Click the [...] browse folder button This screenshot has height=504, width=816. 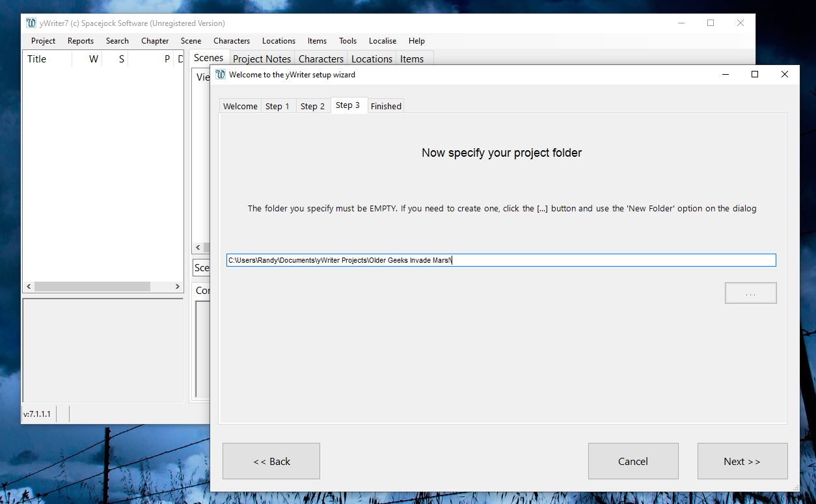[x=751, y=293]
